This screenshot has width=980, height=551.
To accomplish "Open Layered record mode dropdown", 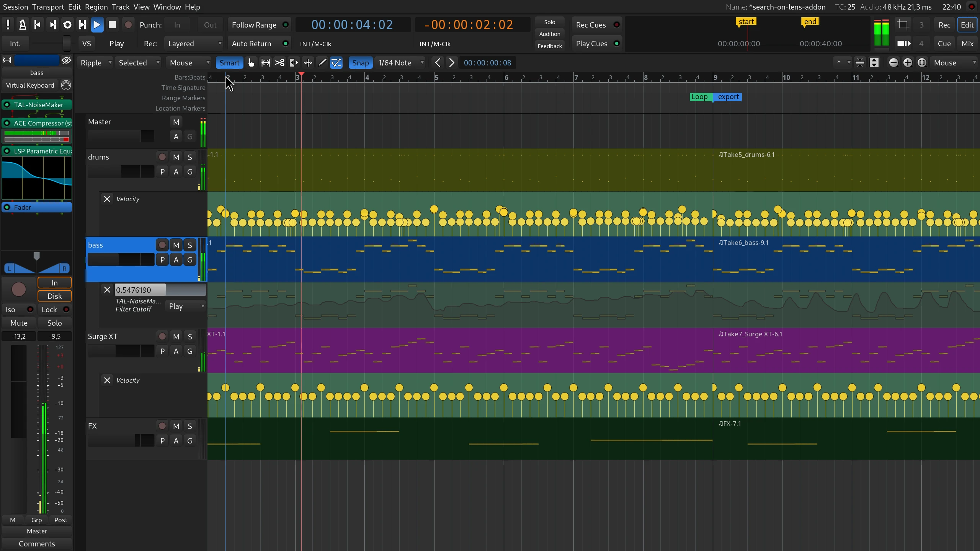I will click(x=194, y=44).
